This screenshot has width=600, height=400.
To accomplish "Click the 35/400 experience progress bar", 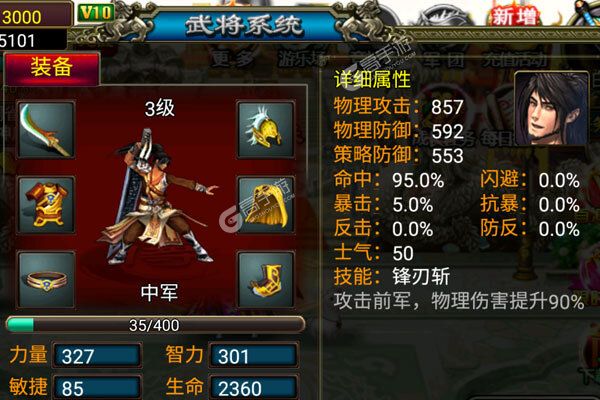I will [155, 325].
